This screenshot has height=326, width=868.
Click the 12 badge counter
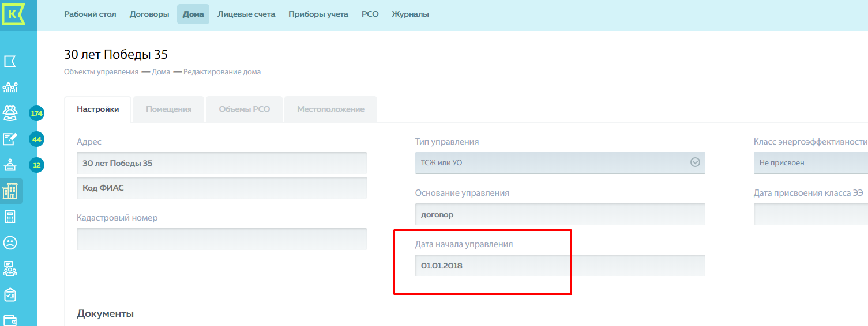[x=37, y=165]
